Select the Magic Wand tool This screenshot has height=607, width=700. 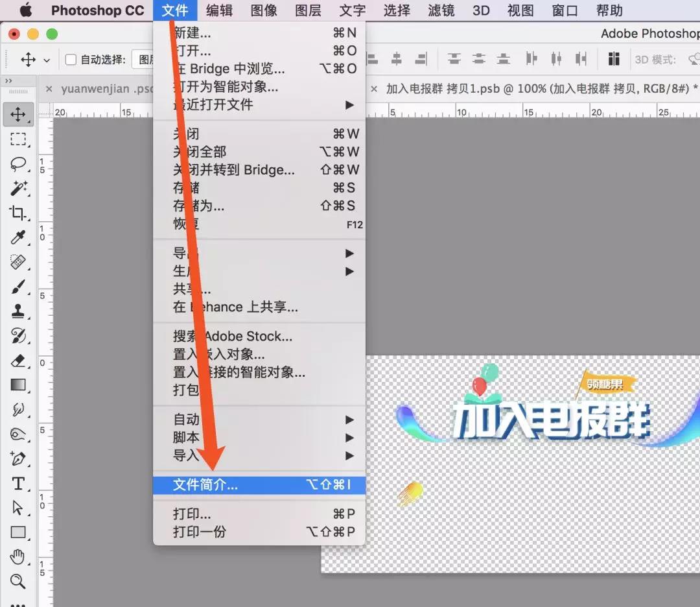coord(18,189)
